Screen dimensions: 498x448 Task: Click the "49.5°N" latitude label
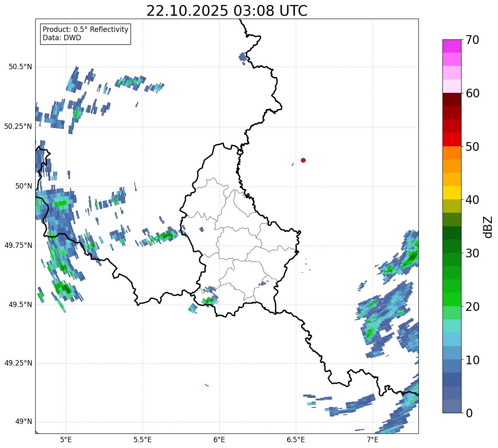coord(20,305)
